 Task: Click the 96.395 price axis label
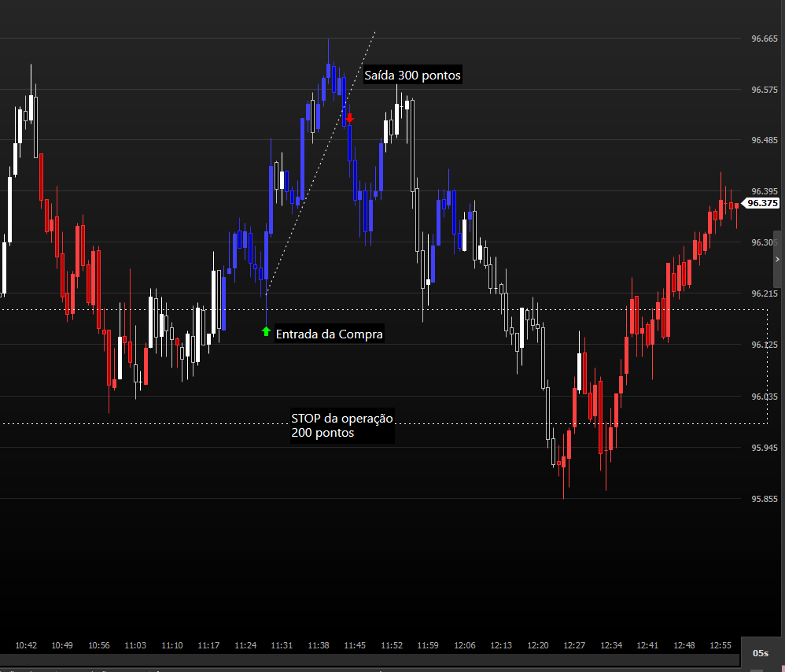765,191
